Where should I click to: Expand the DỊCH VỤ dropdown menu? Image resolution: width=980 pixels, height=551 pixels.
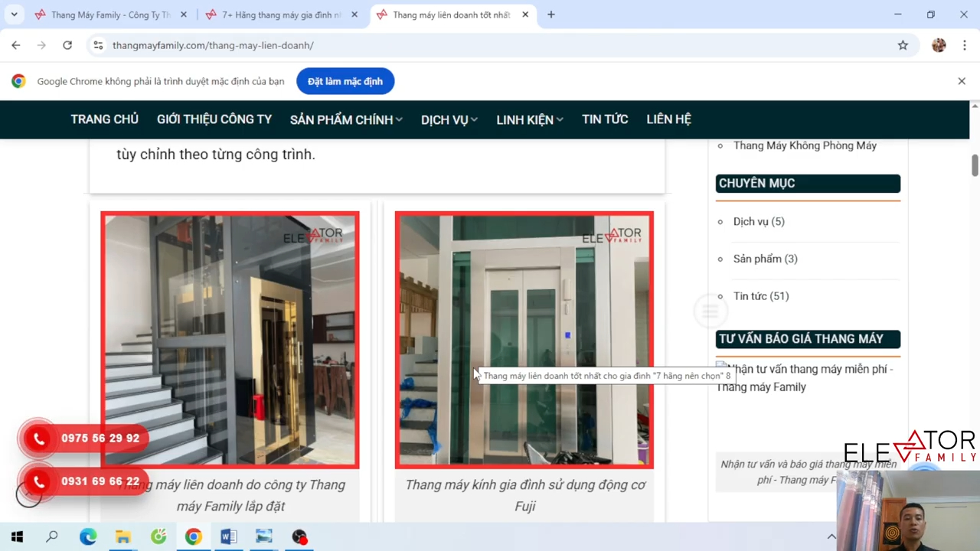pos(449,119)
